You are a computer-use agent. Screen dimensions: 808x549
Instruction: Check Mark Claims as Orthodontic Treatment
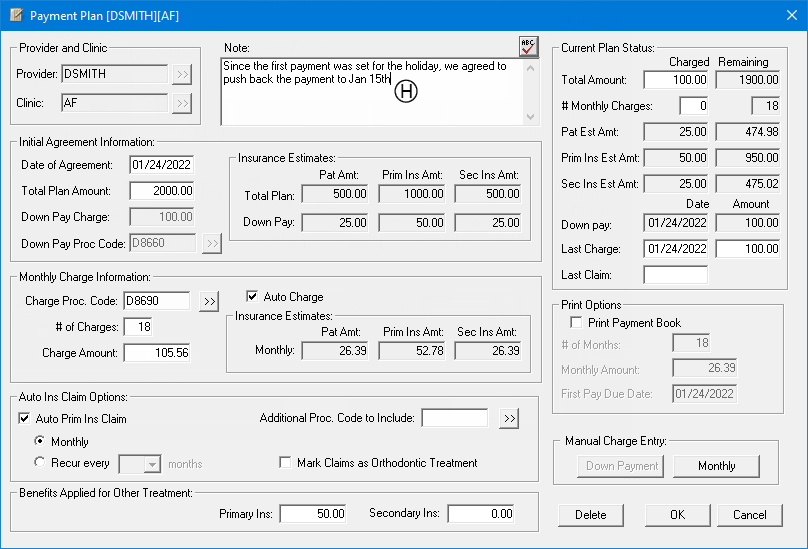click(x=286, y=463)
